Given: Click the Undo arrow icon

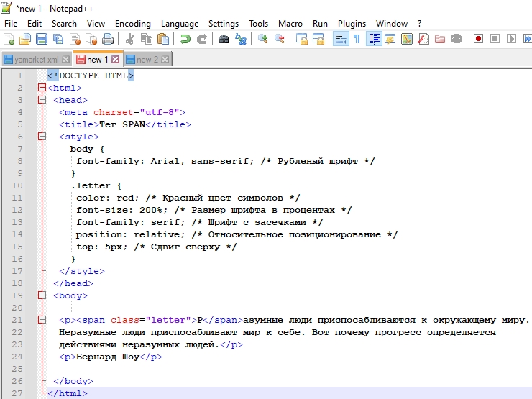Looking at the screenshot, I should tap(185, 40).
